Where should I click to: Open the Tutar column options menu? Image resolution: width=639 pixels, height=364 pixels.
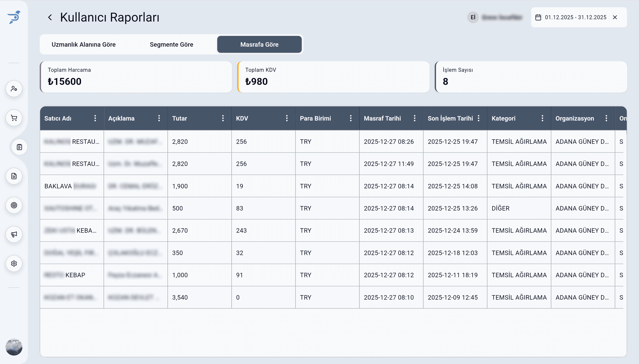[223, 118]
